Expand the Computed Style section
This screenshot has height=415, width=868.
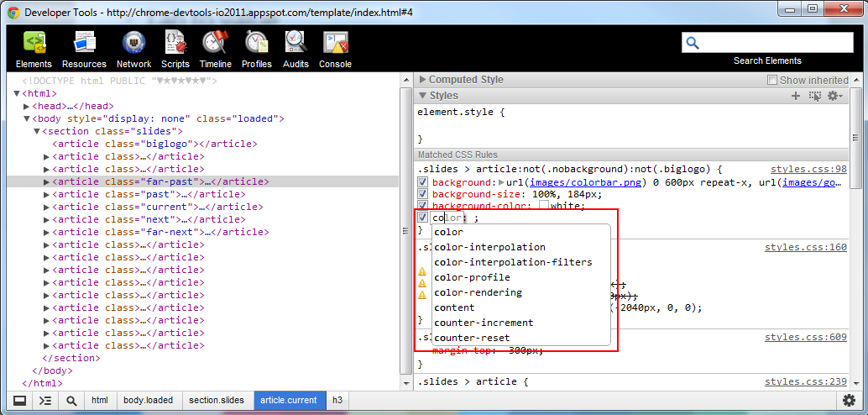[x=423, y=80]
